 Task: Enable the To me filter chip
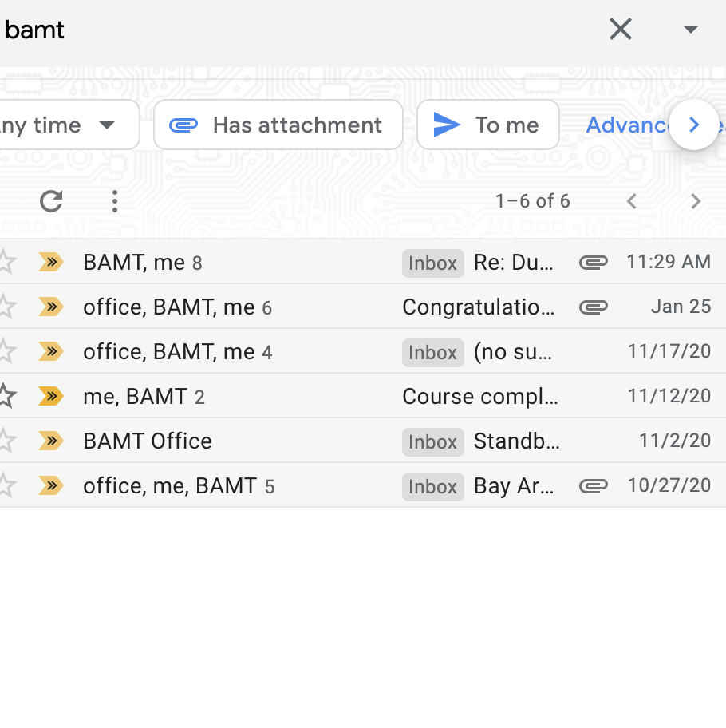[x=487, y=125]
